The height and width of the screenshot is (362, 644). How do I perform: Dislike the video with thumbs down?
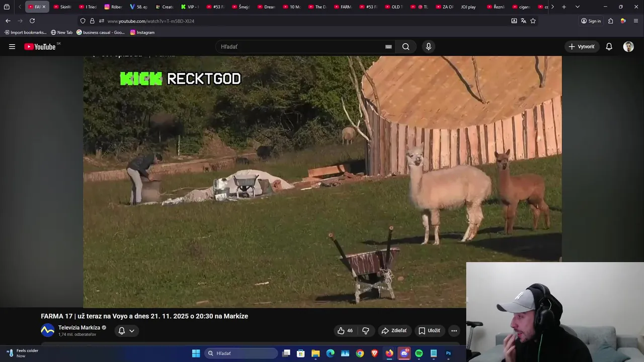[366, 331]
